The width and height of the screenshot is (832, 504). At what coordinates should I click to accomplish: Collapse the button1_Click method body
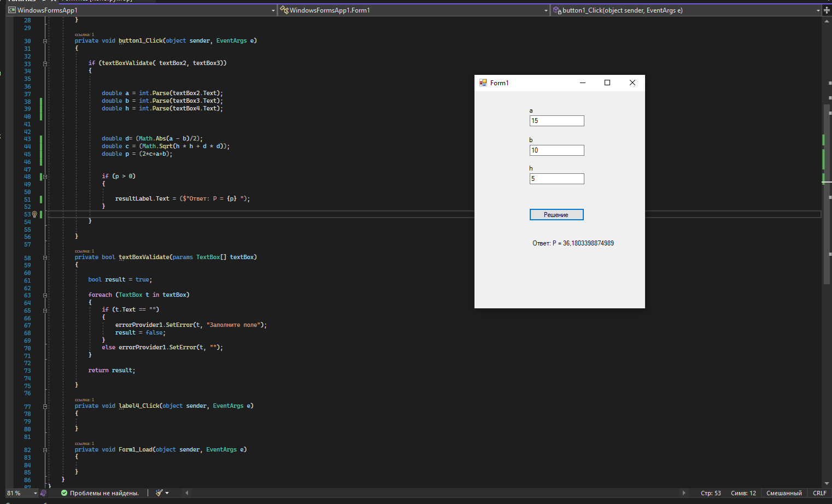[45, 40]
